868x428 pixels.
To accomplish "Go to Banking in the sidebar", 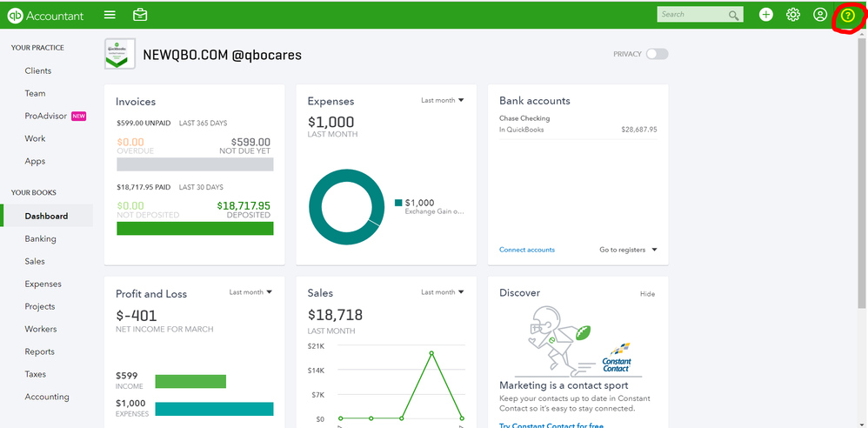I will (40, 238).
